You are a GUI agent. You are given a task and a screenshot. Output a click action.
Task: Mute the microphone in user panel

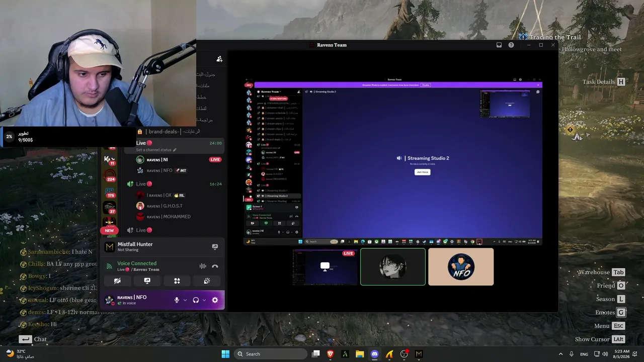[x=177, y=300]
